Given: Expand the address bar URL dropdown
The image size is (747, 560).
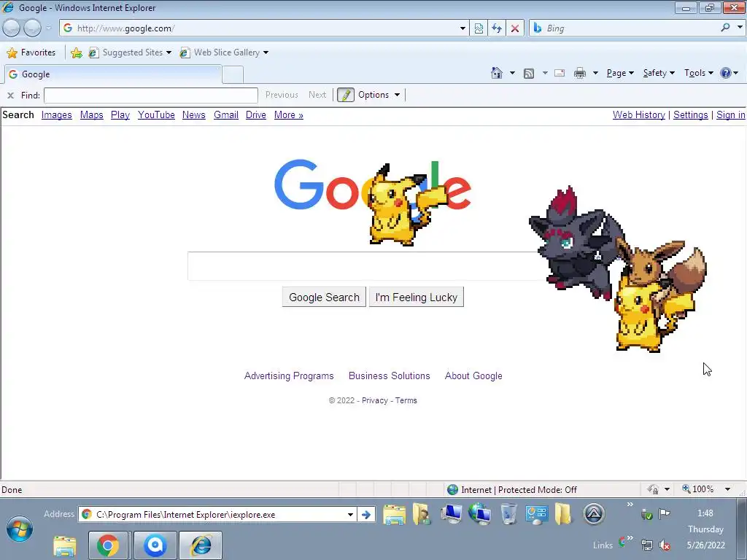Looking at the screenshot, I should pyautogui.click(x=462, y=28).
